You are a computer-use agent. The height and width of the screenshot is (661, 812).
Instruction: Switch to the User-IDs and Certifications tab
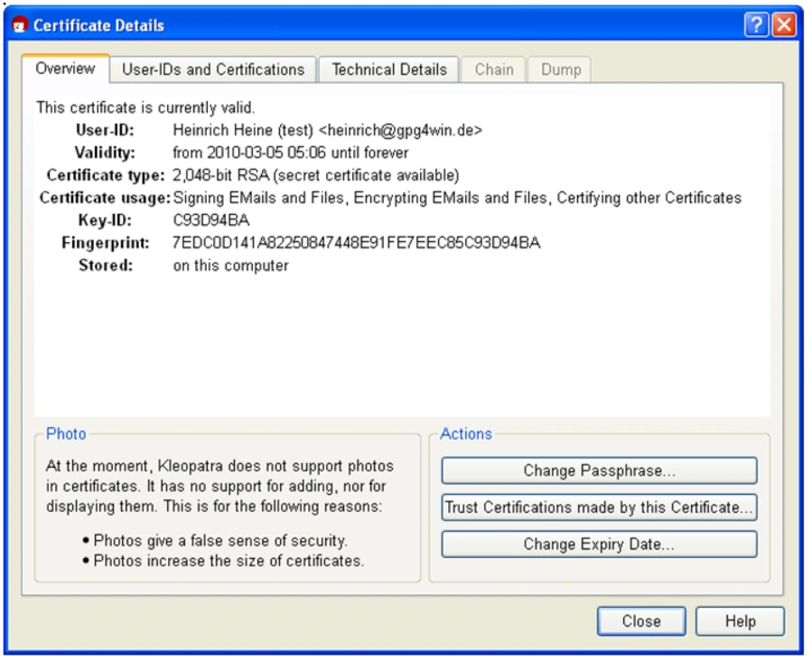[216, 70]
